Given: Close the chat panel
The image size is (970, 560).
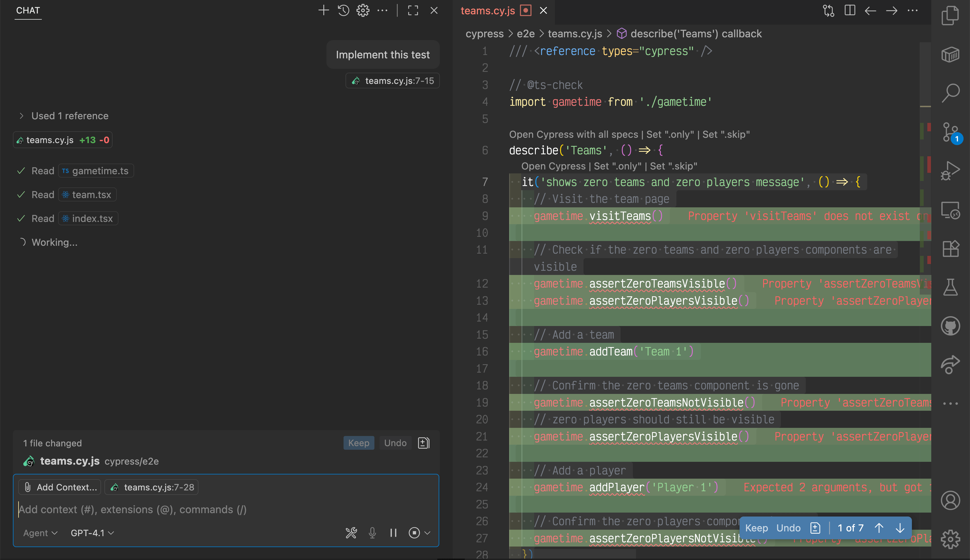Looking at the screenshot, I should [434, 10].
